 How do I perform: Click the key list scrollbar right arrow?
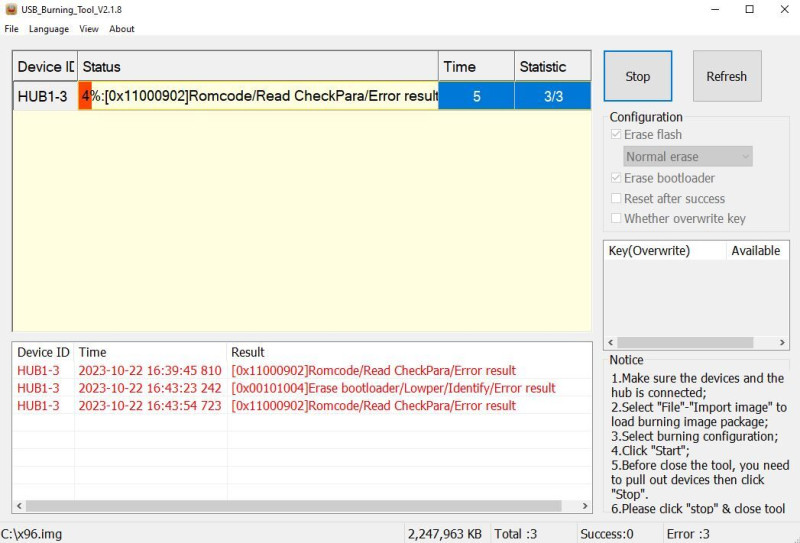(x=782, y=342)
